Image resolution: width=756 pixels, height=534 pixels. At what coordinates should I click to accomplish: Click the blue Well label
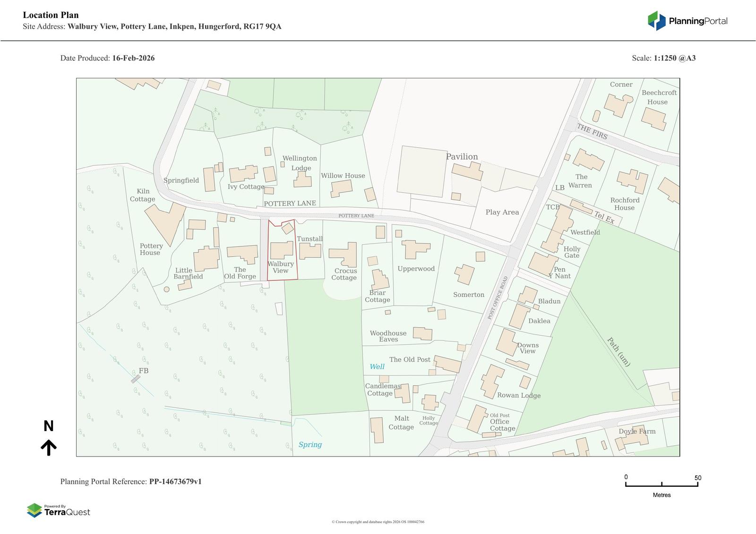[377, 367]
